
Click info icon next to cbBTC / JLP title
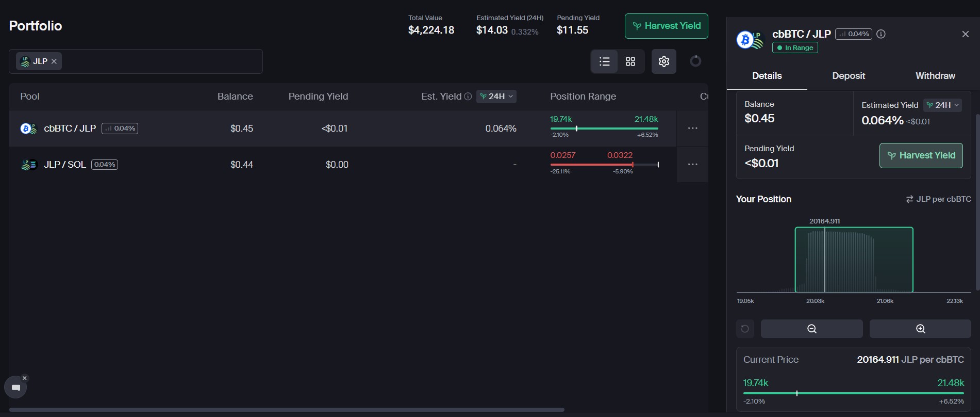click(x=881, y=34)
